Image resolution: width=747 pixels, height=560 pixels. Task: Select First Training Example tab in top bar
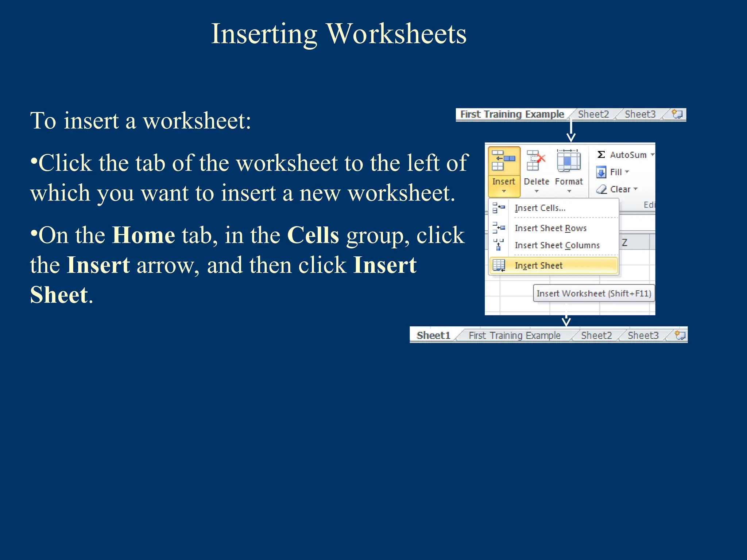click(x=512, y=114)
